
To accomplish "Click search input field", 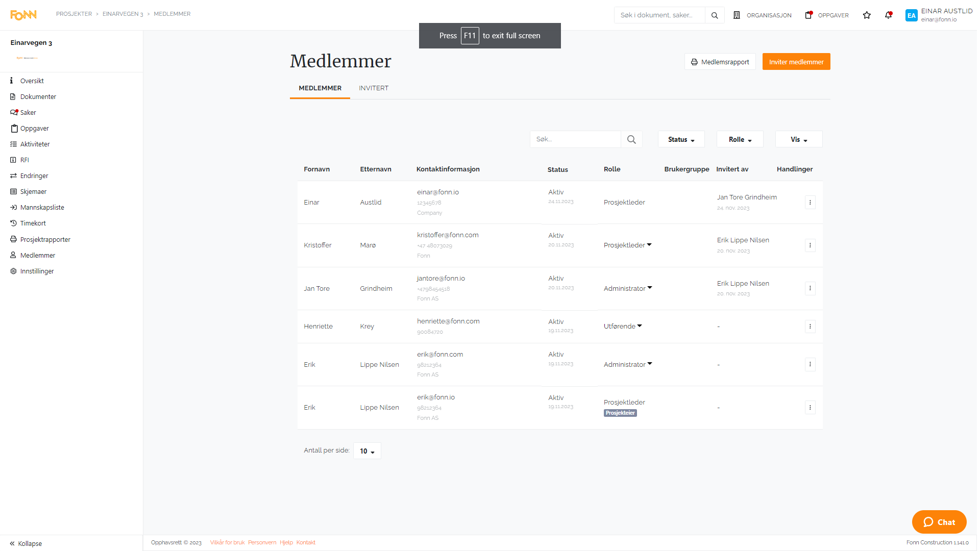I will pos(575,139).
